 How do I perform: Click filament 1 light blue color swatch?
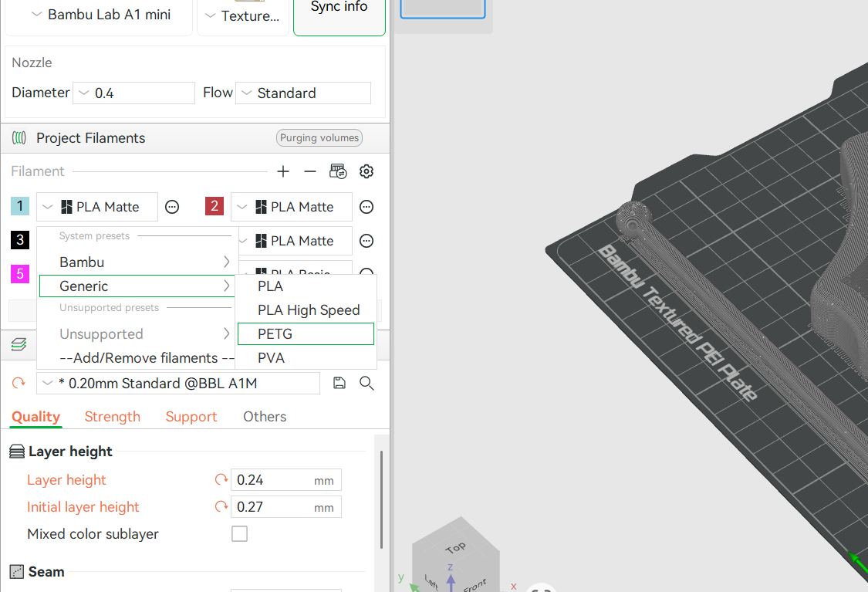(20, 206)
